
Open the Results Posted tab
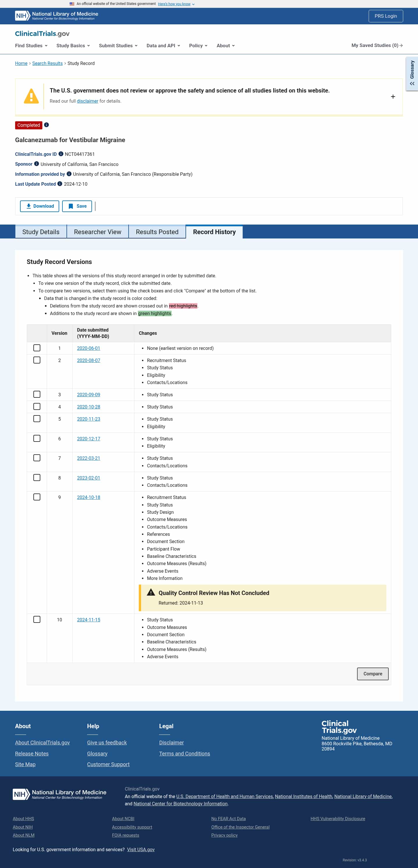tap(157, 232)
